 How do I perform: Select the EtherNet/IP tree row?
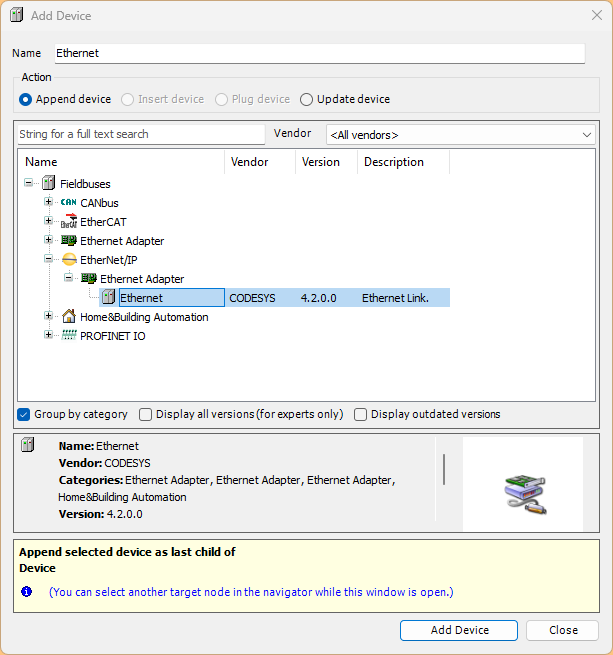109,260
